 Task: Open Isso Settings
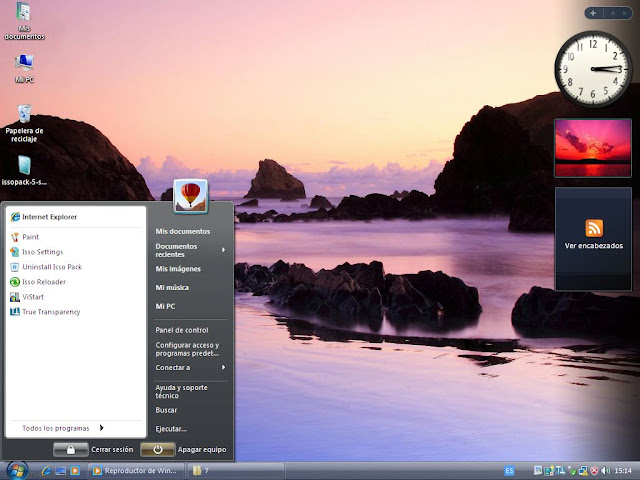pos(42,252)
